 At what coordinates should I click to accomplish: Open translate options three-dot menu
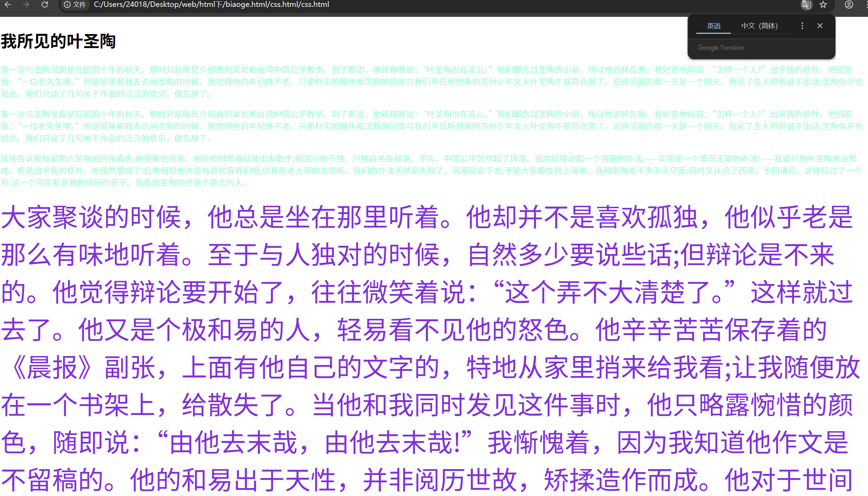click(802, 26)
